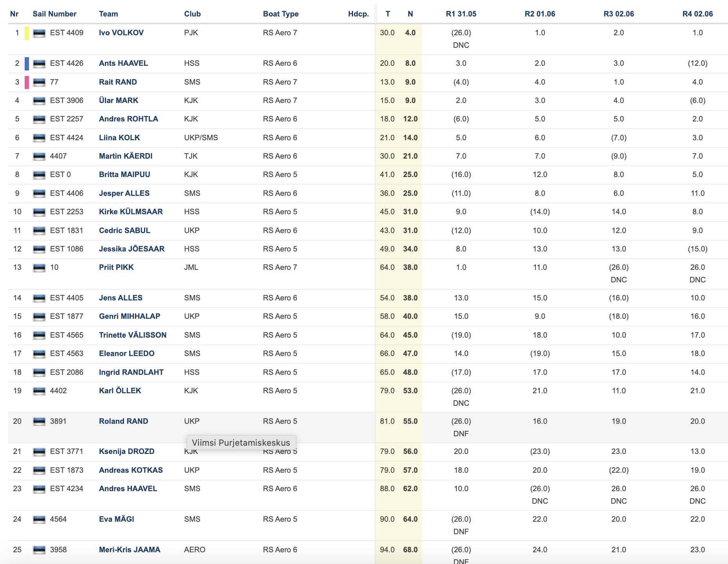Click the flag in Meri-Kris JAAMA's row
This screenshot has width=728, height=564.
click(39, 550)
